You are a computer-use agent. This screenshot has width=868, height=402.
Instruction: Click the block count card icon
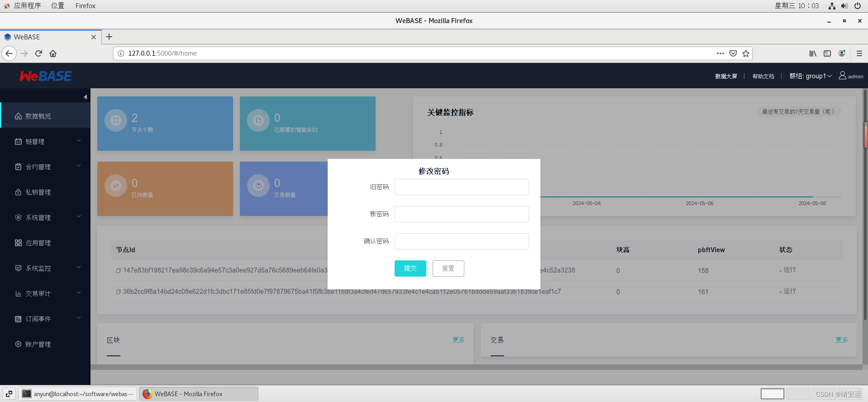coord(116,186)
